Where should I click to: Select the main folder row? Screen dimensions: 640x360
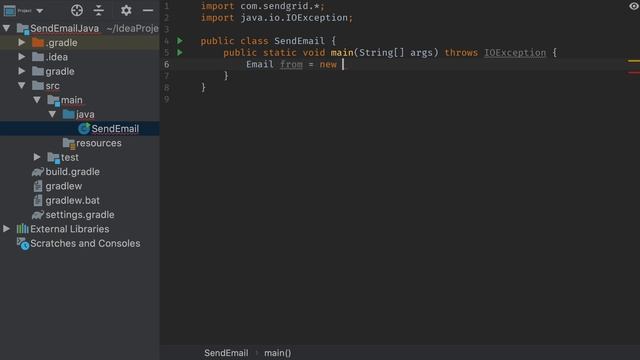[80, 100]
